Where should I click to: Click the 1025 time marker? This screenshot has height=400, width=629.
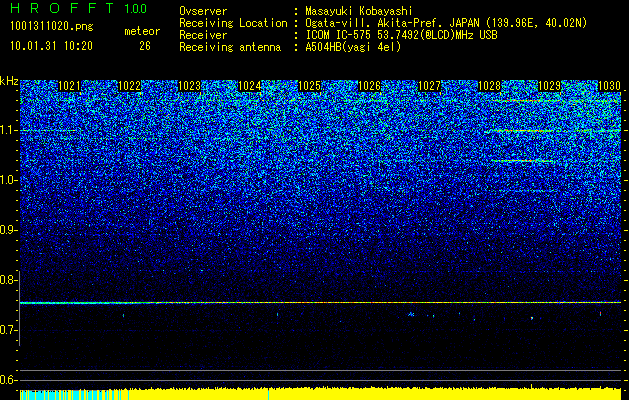[x=310, y=86]
